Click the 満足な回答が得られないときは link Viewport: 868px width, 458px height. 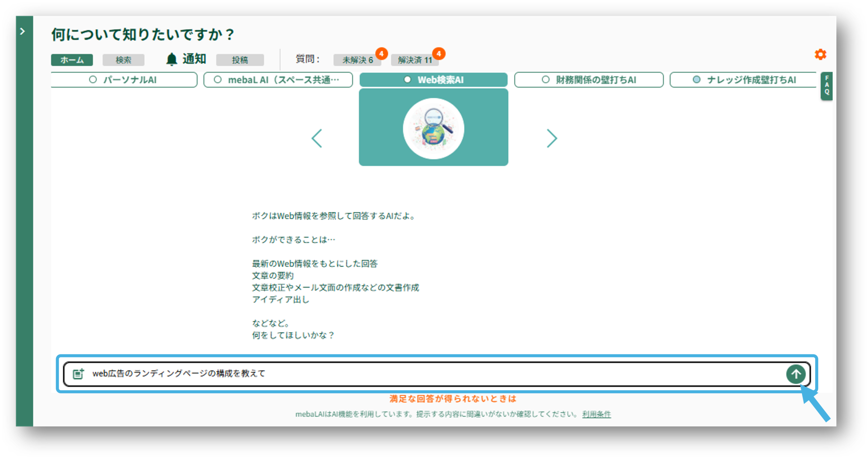453,399
